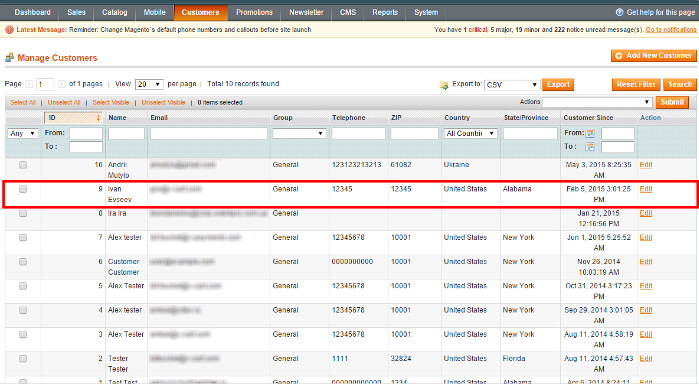Click the Manage Customers heading icon
Viewport: 699px width, 384px height.
point(9,58)
